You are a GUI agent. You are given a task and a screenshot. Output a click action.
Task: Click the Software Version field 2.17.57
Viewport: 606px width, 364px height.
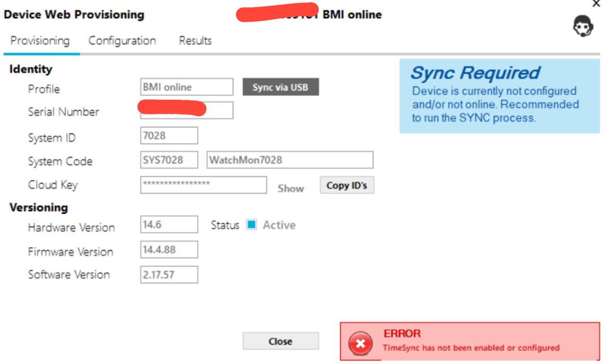(x=169, y=275)
